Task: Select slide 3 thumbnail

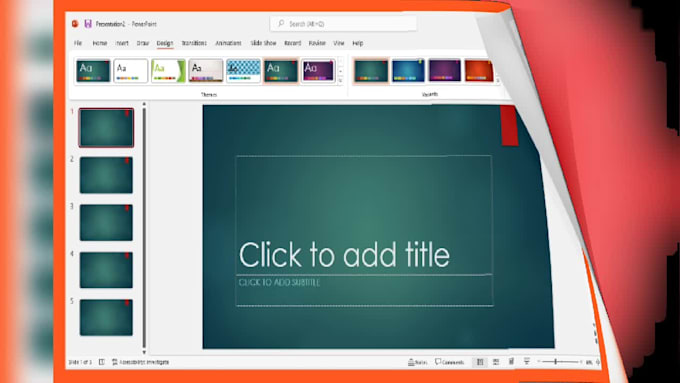Action: [x=106, y=223]
